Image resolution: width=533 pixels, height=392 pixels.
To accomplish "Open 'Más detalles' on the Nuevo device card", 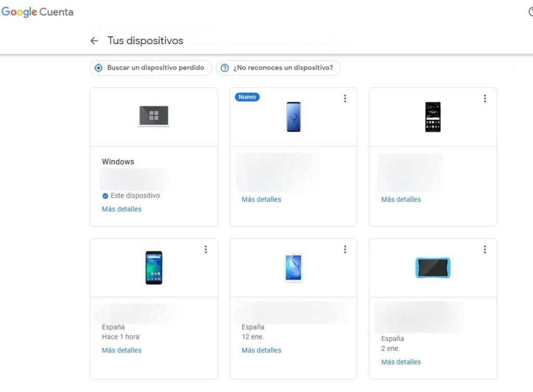I will (261, 199).
